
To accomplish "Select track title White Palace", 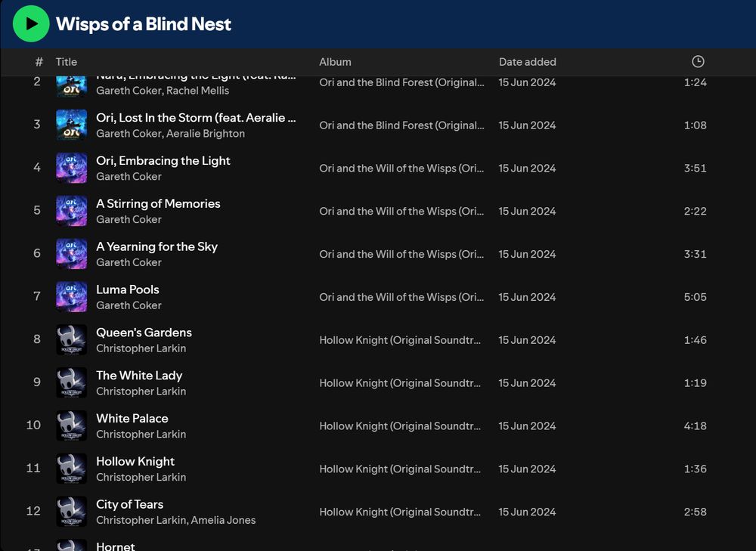I will click(132, 418).
